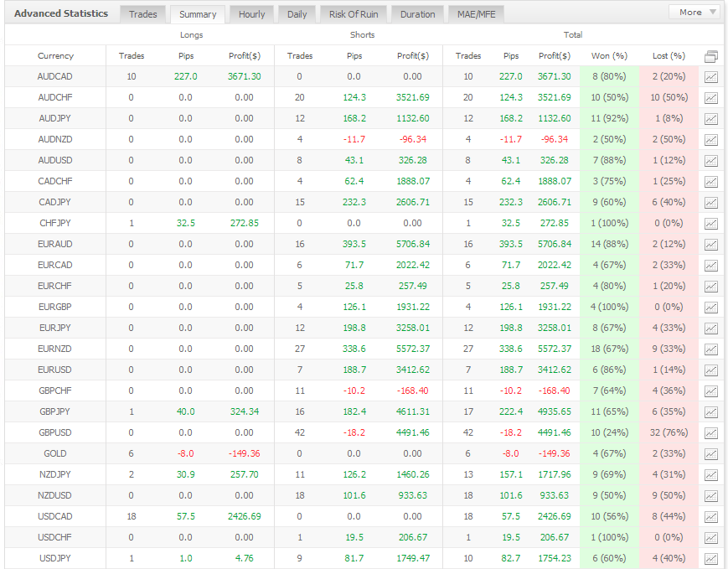Select the GBPUSD currency cell
Image resolution: width=728 pixels, height=569 pixels.
tap(54, 433)
